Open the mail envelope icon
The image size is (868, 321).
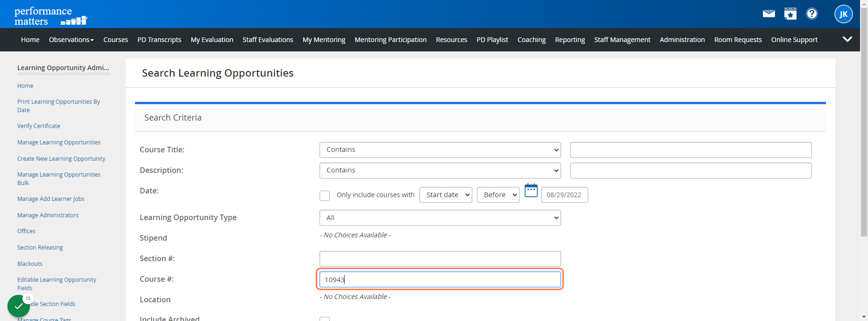coord(768,14)
